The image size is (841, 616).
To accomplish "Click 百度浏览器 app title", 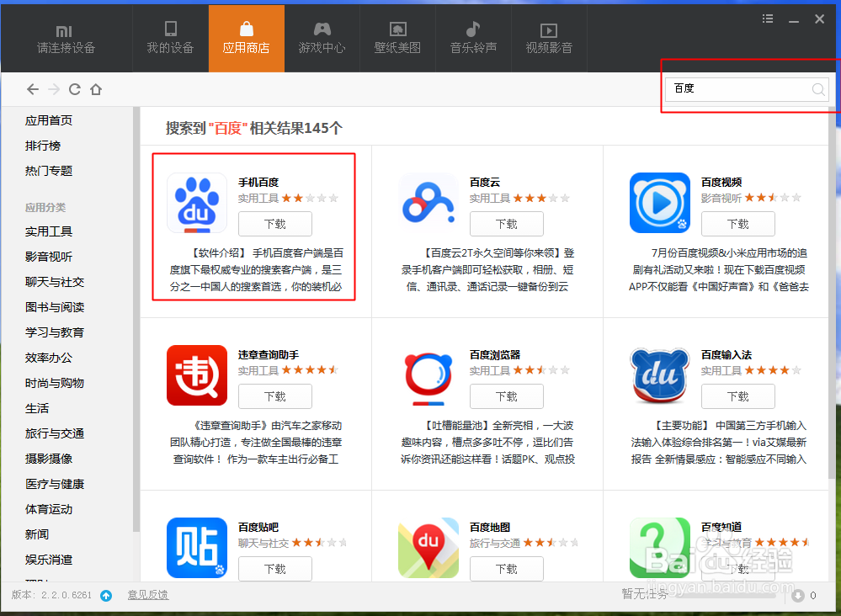I will click(x=495, y=355).
